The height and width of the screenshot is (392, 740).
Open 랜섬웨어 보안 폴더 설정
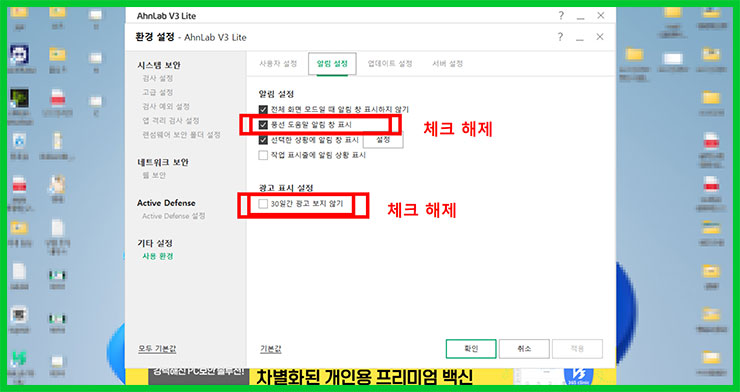(181, 135)
